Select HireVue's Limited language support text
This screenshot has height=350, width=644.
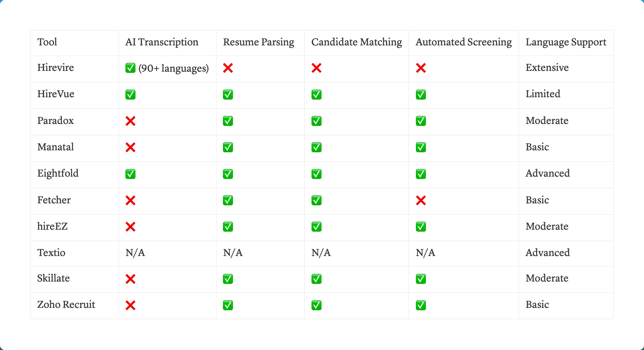pyautogui.click(x=543, y=94)
